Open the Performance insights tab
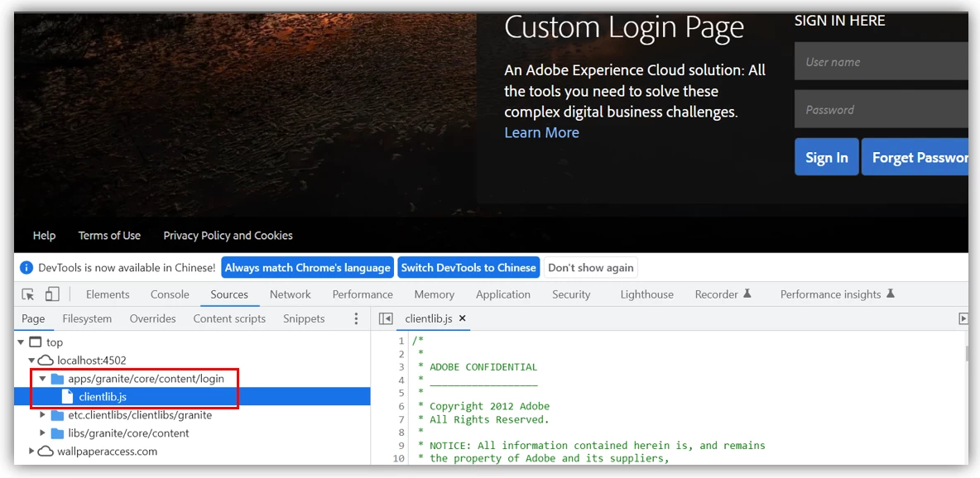 pos(838,294)
